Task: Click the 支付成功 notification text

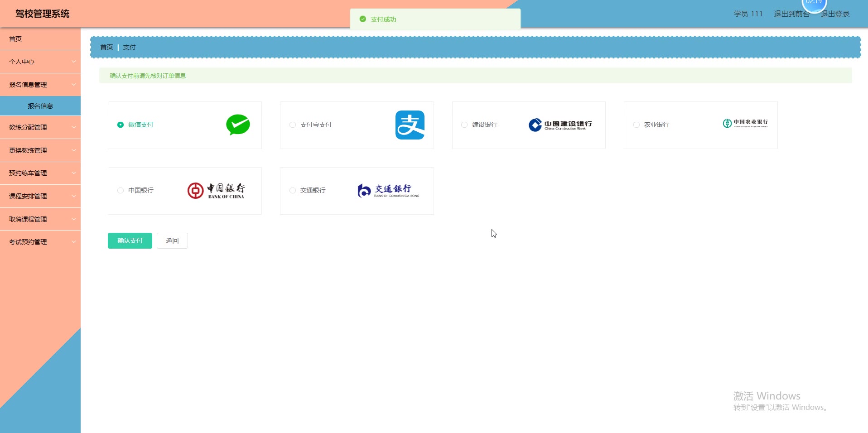Action: [x=383, y=19]
